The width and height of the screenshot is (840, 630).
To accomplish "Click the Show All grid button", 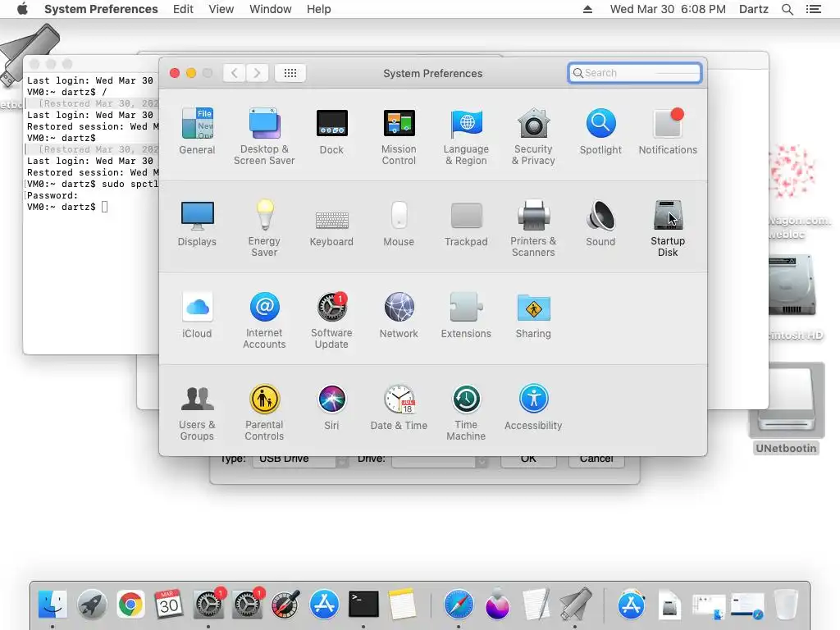I will pyautogui.click(x=290, y=73).
